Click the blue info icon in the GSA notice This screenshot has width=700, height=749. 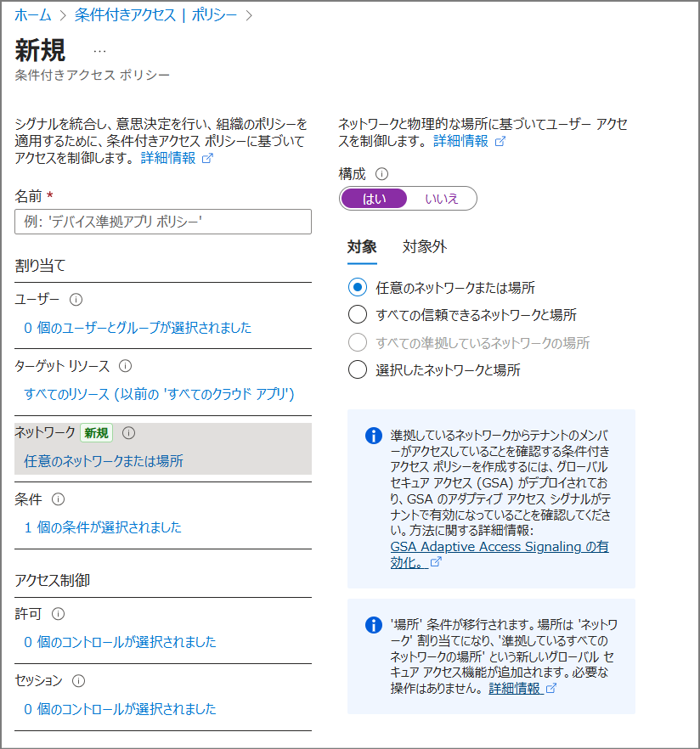pyautogui.click(x=374, y=436)
